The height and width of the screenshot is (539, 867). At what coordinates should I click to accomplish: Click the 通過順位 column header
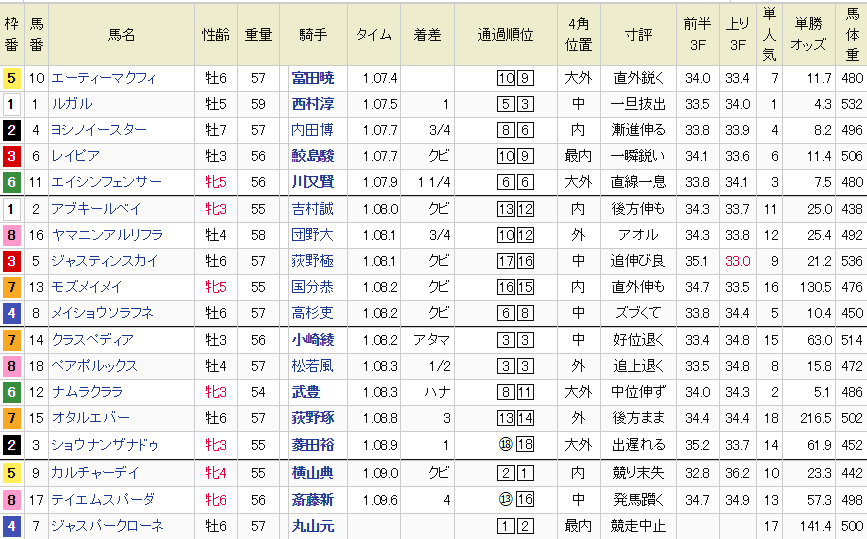click(506, 34)
